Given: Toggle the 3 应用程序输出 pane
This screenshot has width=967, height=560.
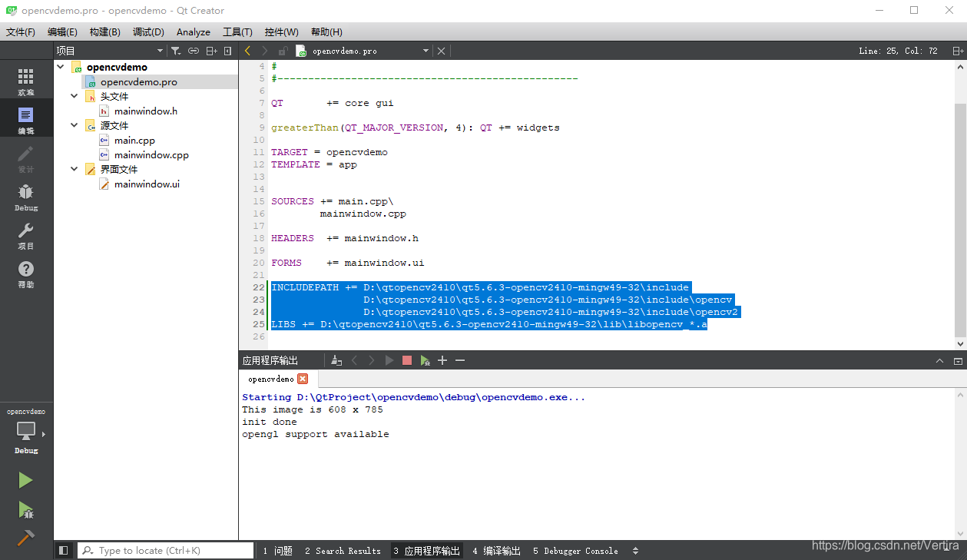Looking at the screenshot, I should (426, 550).
